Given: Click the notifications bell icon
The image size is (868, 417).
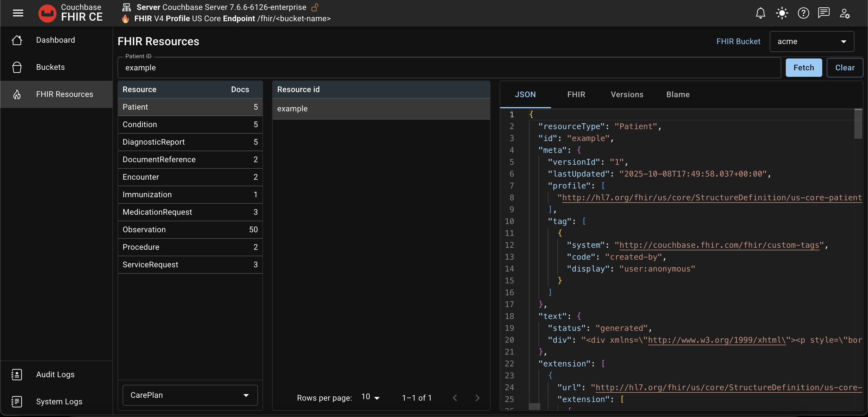Looking at the screenshot, I should point(760,13).
